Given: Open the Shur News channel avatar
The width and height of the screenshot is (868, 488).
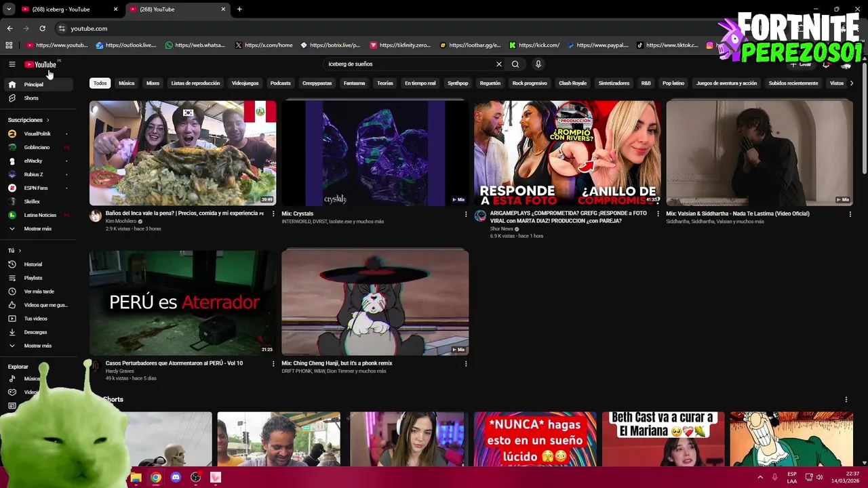Looking at the screenshot, I should [x=480, y=216].
